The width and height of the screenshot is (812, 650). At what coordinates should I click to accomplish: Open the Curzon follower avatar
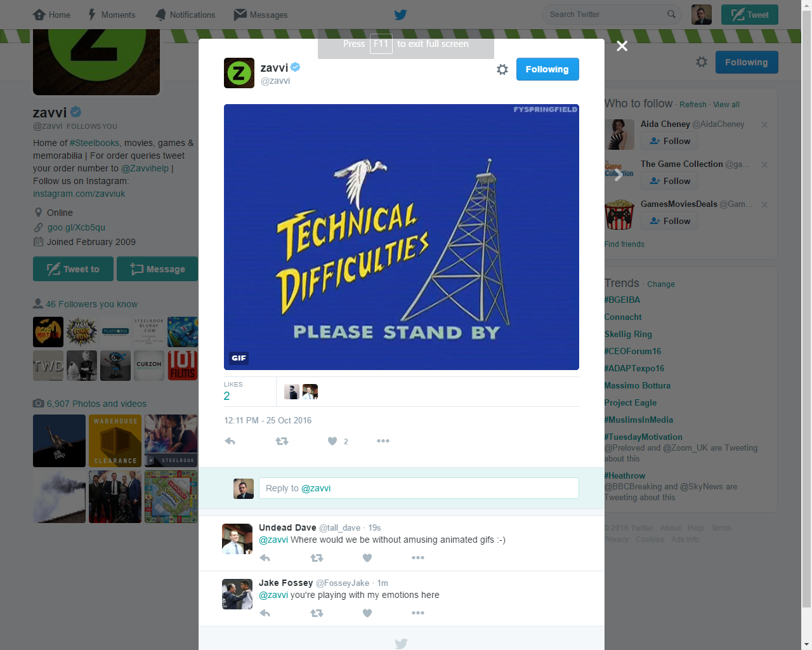pyautogui.click(x=149, y=366)
